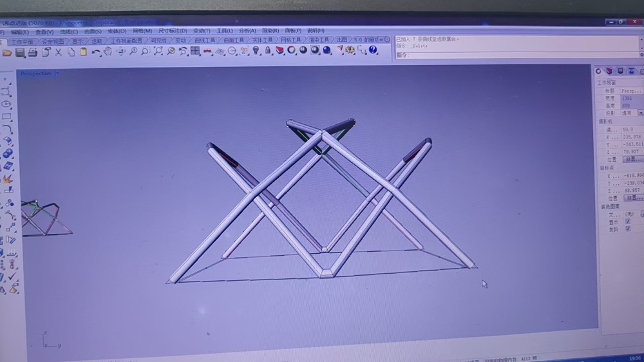Click the Print icon in toolbar
The width and height of the screenshot is (644, 362).
point(32,52)
